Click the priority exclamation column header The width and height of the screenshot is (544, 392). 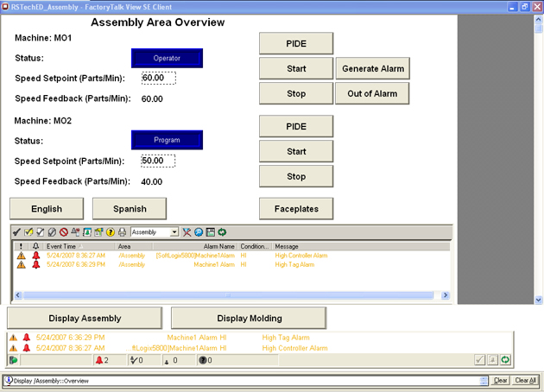21,246
